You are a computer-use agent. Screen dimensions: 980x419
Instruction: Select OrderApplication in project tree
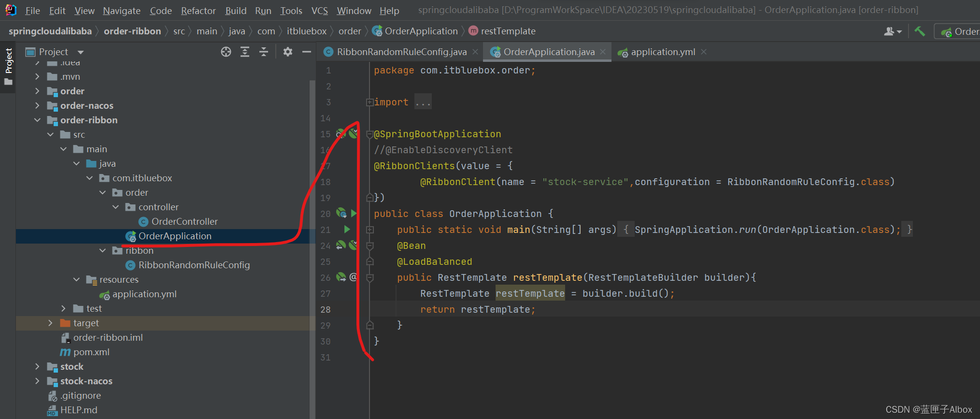(175, 236)
